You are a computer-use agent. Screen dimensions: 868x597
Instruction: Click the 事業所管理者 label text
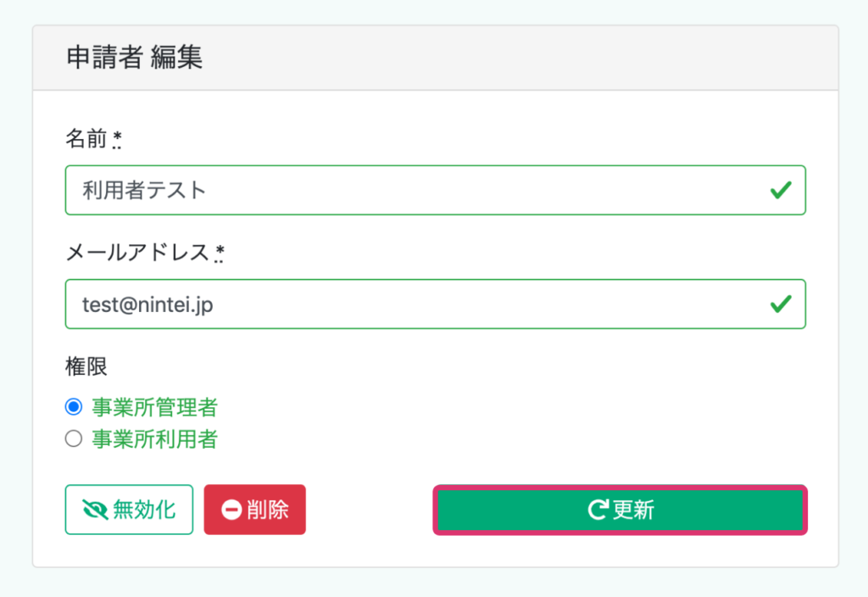154,407
